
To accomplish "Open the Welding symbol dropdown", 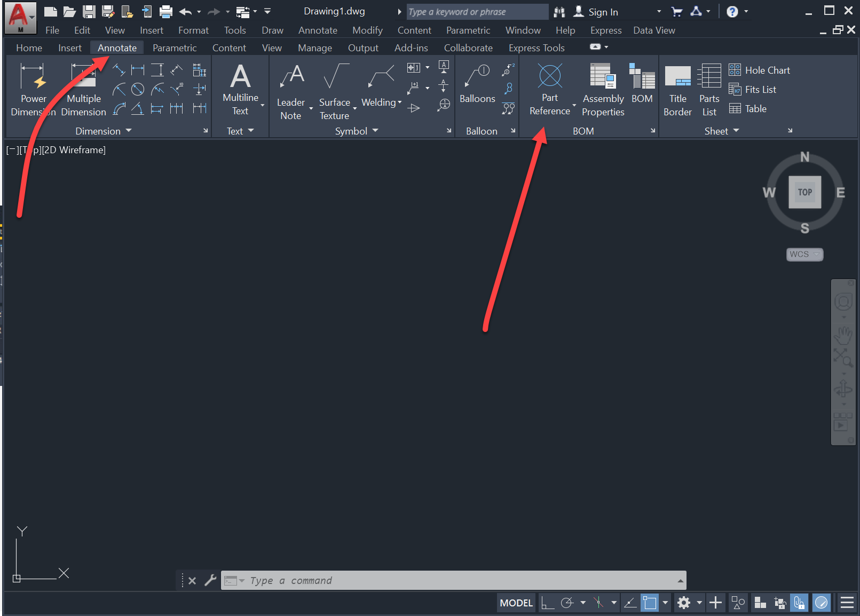I will [399, 102].
